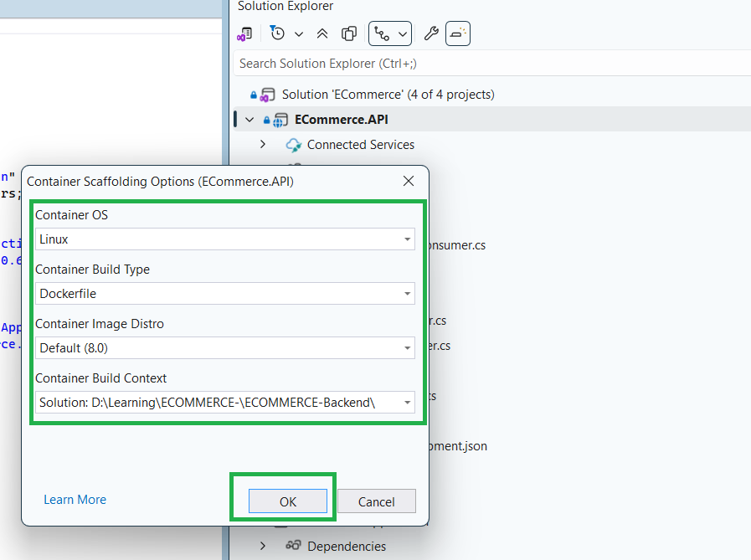Open the Learn More link
This screenshot has width=751, height=560.
(75, 500)
